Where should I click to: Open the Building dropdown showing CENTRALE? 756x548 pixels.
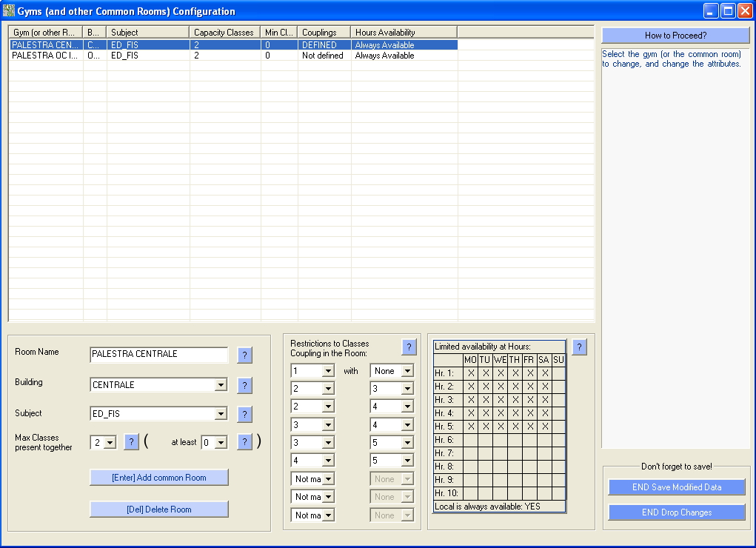tap(221, 385)
